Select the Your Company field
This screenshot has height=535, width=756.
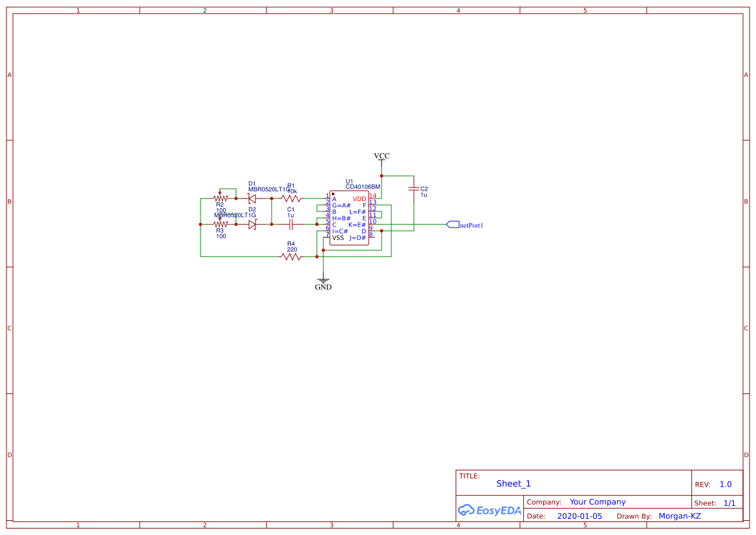click(598, 502)
